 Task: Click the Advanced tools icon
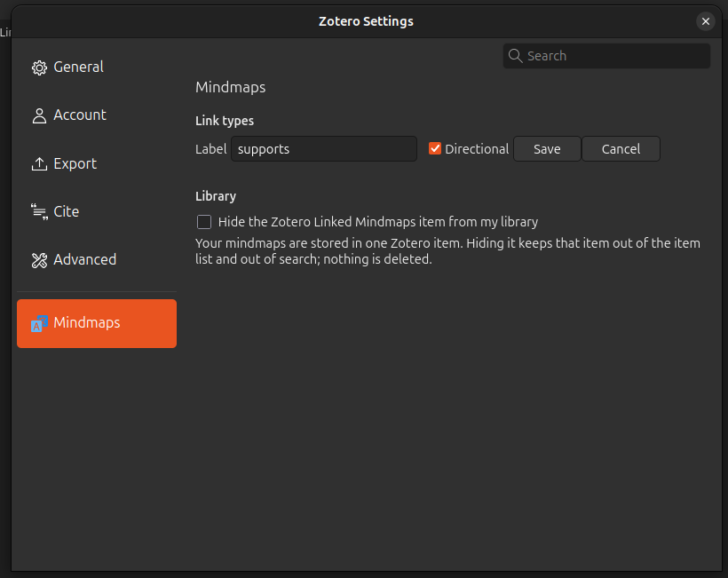[39, 260]
